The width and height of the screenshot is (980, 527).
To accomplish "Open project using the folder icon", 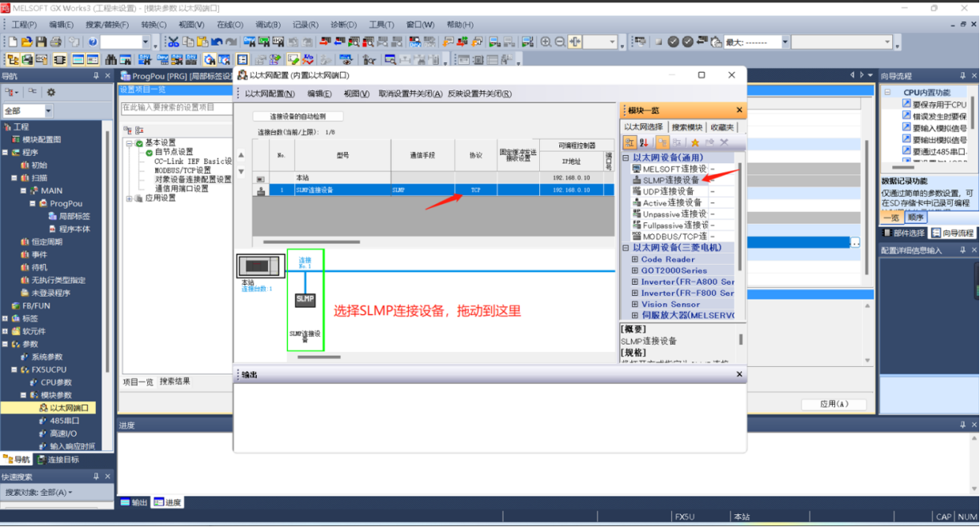I will pos(27,42).
